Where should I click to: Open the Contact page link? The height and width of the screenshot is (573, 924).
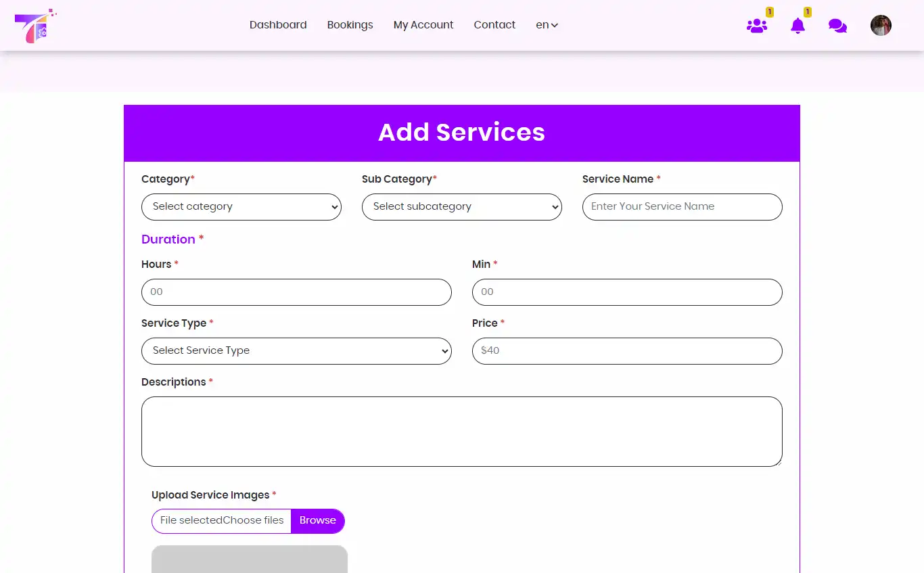point(494,25)
